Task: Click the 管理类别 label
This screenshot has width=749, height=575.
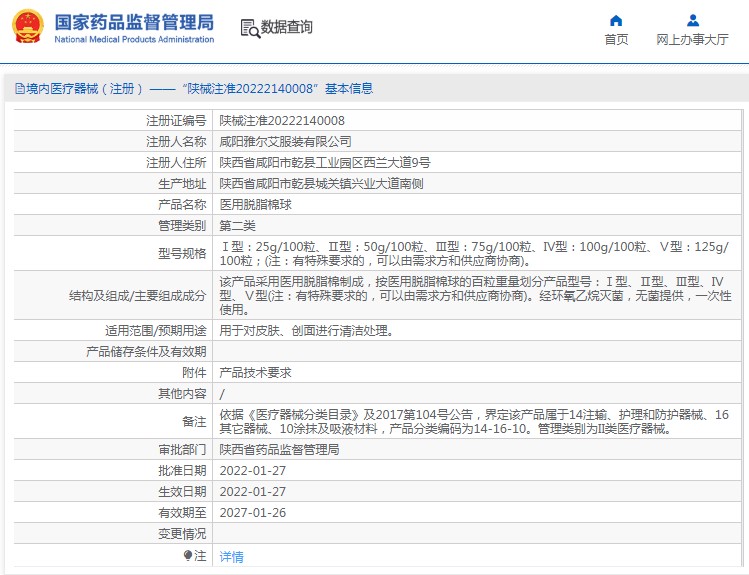Action: coord(182,225)
